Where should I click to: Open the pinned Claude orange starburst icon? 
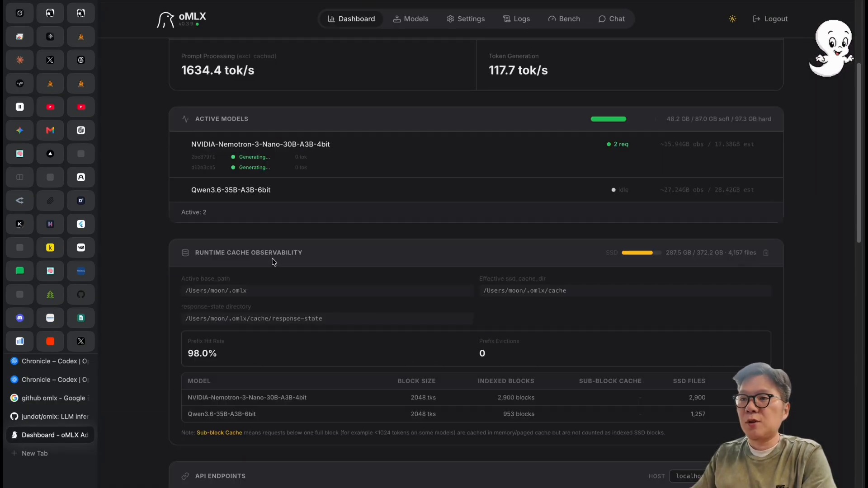20,60
